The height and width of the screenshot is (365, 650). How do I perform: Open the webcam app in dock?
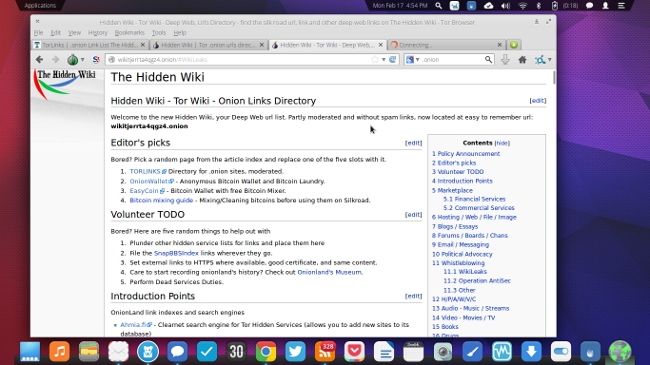coord(443,352)
